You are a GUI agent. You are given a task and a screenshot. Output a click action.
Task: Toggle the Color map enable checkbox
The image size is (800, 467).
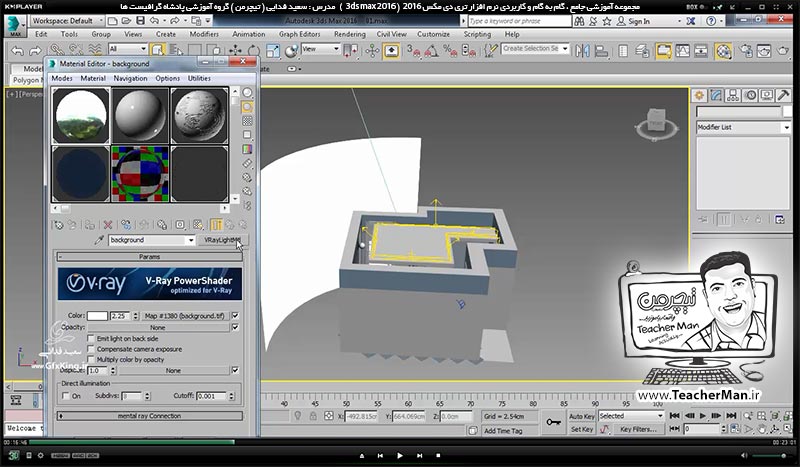(x=235, y=315)
